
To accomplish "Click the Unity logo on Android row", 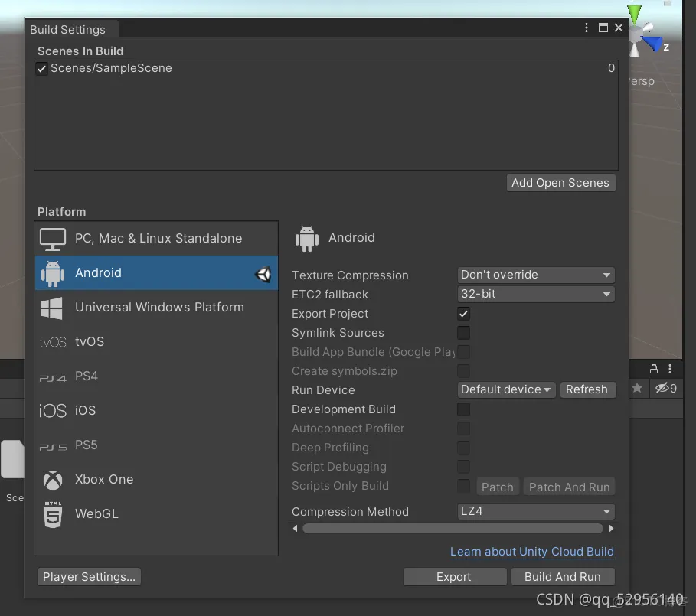I will pyautogui.click(x=263, y=274).
